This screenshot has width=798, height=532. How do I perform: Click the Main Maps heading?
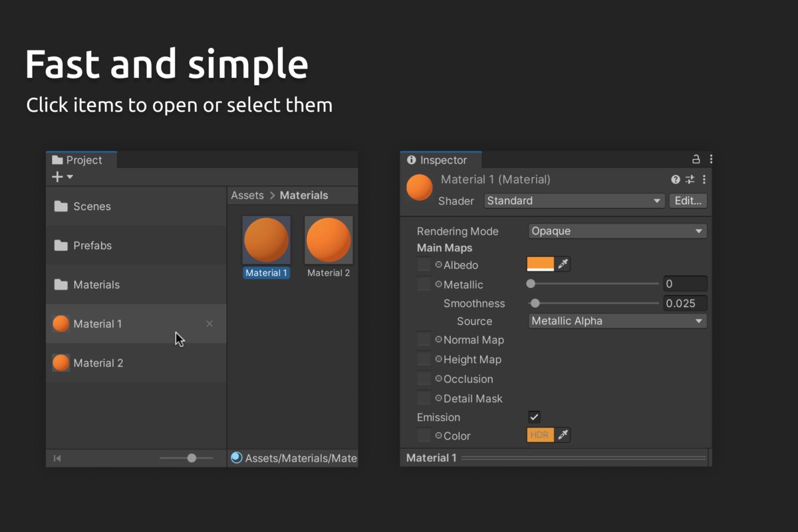[444, 248]
